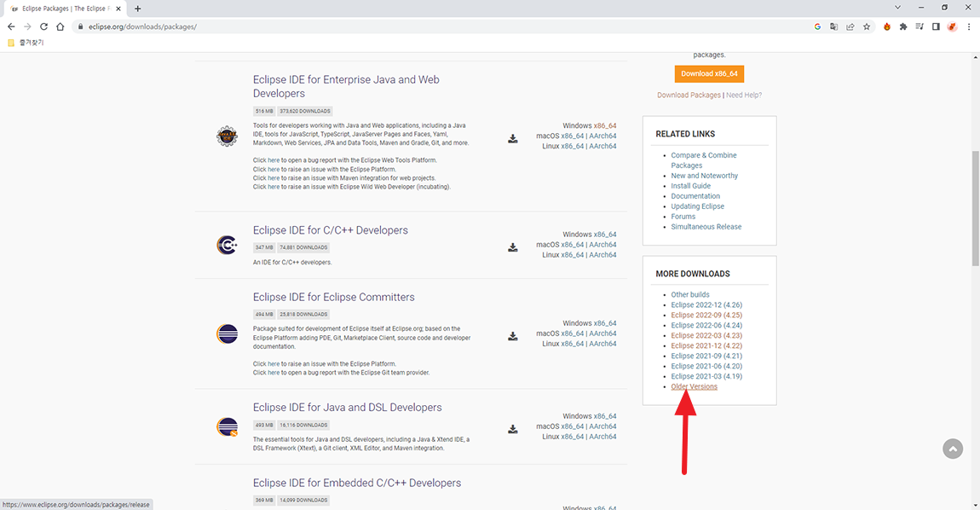Click the orange Download x86_64 button
The width and height of the screenshot is (980, 510).
pyautogui.click(x=709, y=74)
